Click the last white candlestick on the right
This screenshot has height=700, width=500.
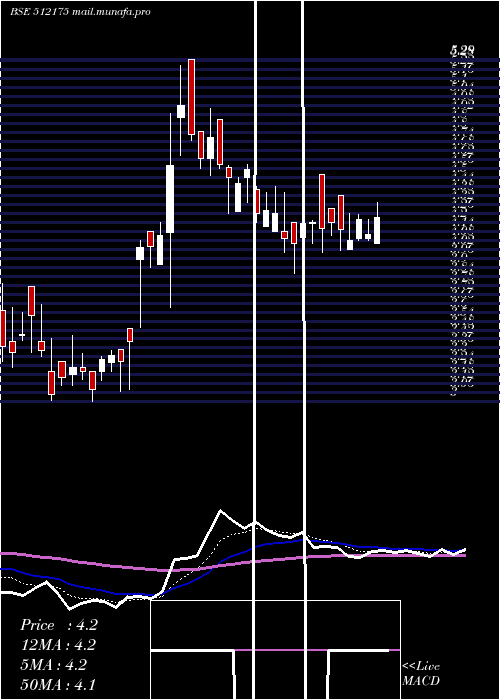coord(377,230)
